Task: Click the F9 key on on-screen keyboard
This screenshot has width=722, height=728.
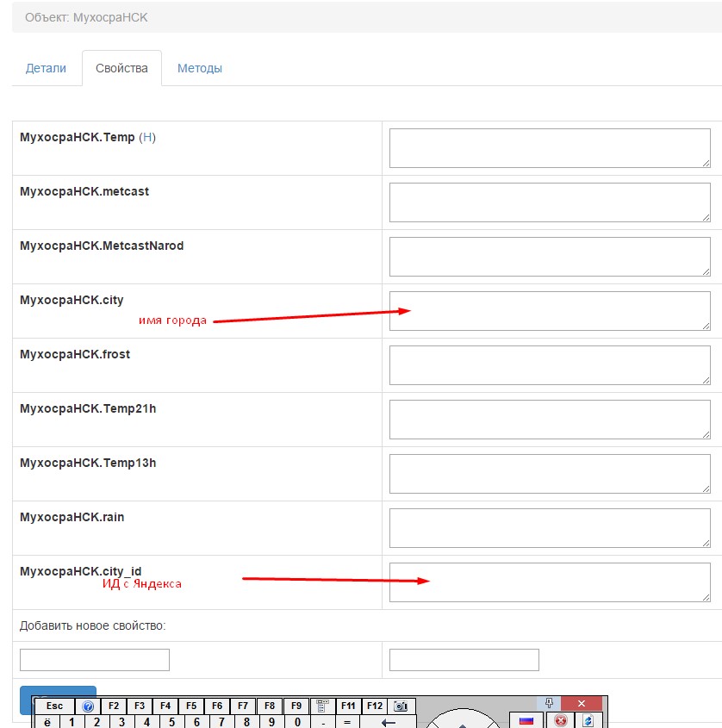Action: 296,706
